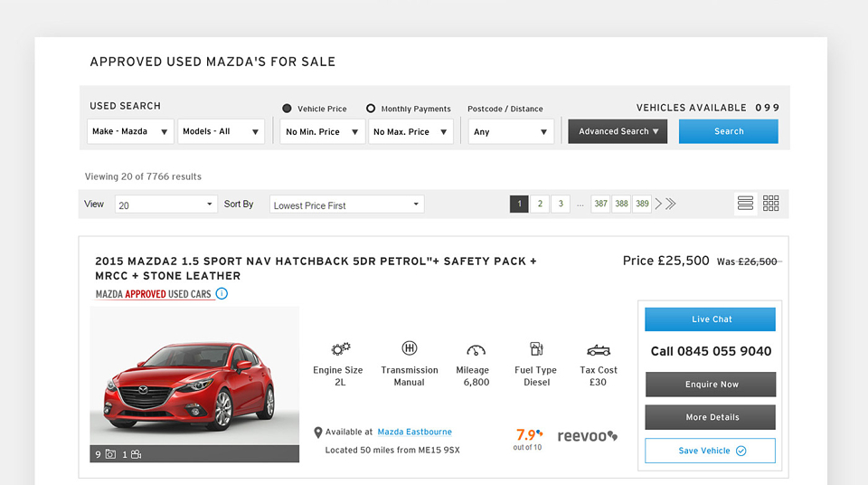The width and height of the screenshot is (868, 485).
Task: Click Viewing 20 of 7766 results text
Action: coord(143,176)
